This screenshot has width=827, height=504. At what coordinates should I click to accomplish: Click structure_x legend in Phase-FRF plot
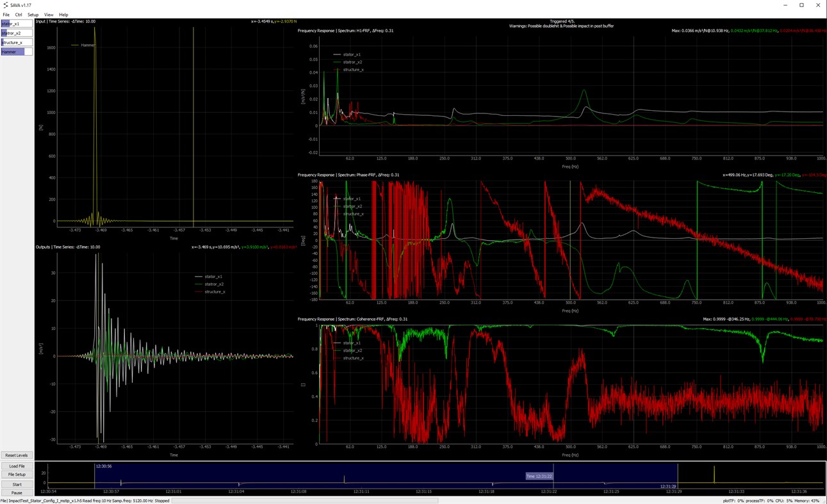348,214
